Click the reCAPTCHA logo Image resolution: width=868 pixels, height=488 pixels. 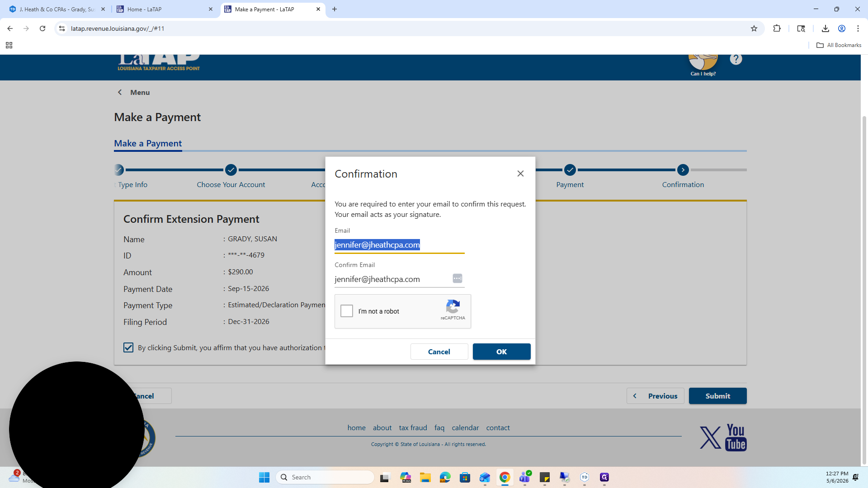(x=453, y=307)
